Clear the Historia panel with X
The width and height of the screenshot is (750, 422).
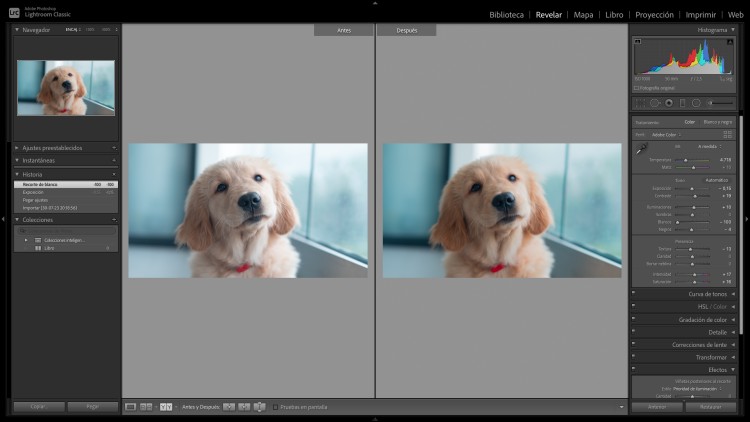click(x=114, y=175)
